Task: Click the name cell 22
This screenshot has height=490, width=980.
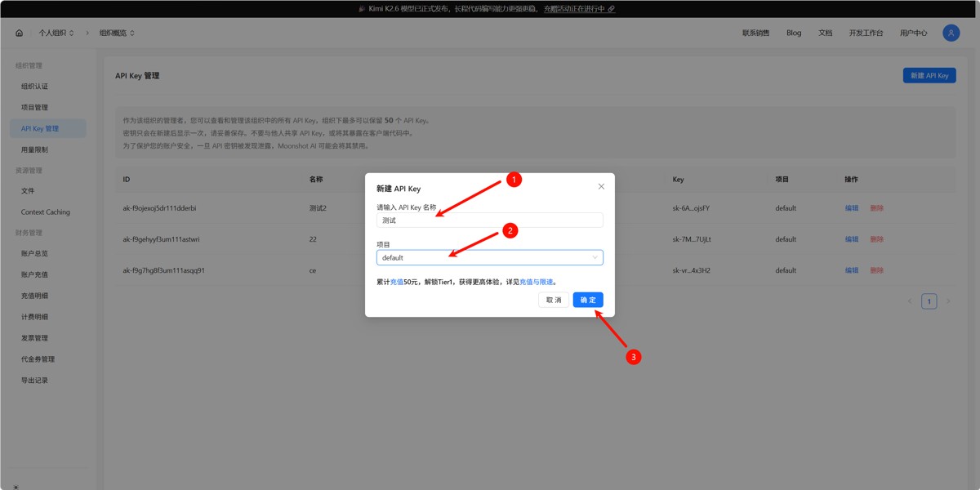Action: 313,239
